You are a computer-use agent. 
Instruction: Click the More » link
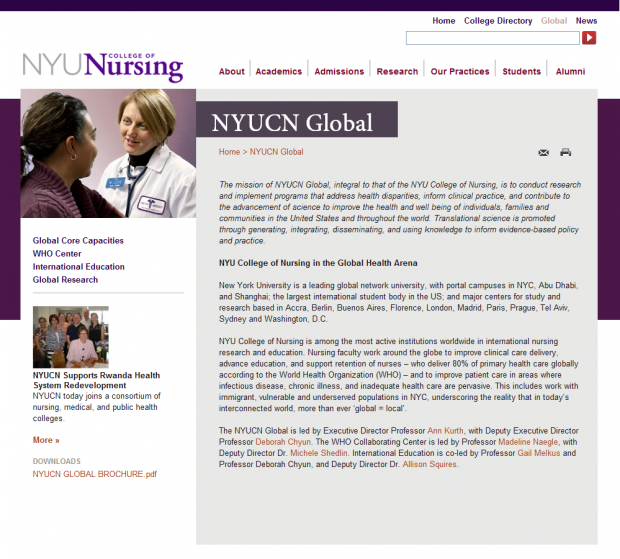click(46, 440)
